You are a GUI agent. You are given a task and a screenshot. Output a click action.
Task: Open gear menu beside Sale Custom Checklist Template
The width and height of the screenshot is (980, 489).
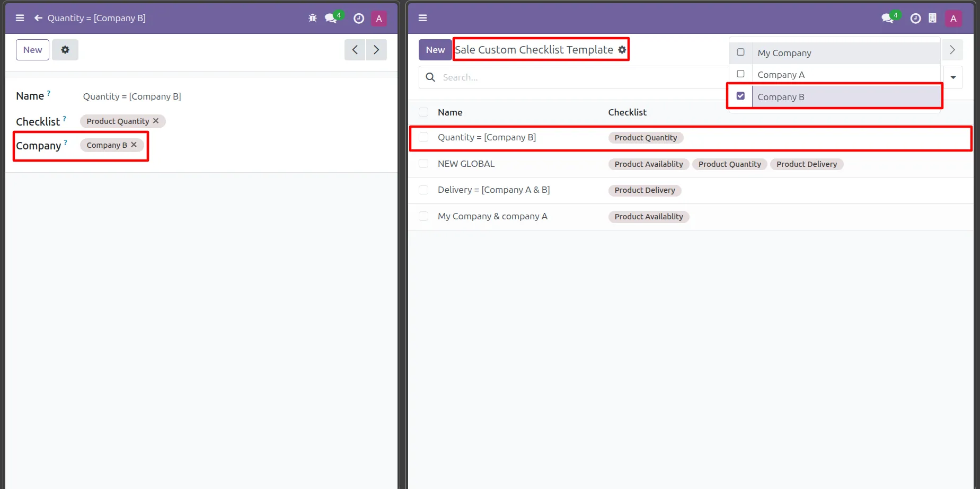pyautogui.click(x=622, y=50)
